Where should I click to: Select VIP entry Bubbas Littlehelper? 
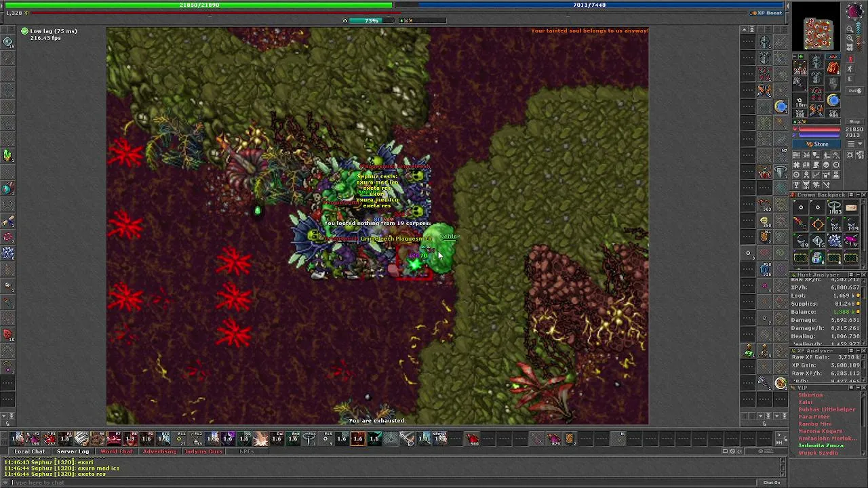pyautogui.click(x=827, y=409)
